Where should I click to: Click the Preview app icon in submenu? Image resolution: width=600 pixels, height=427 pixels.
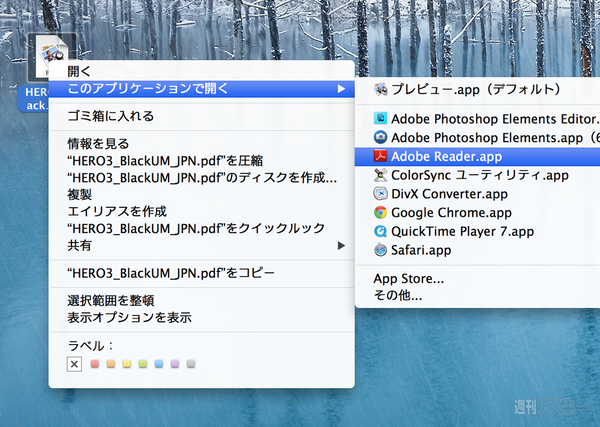(380, 90)
